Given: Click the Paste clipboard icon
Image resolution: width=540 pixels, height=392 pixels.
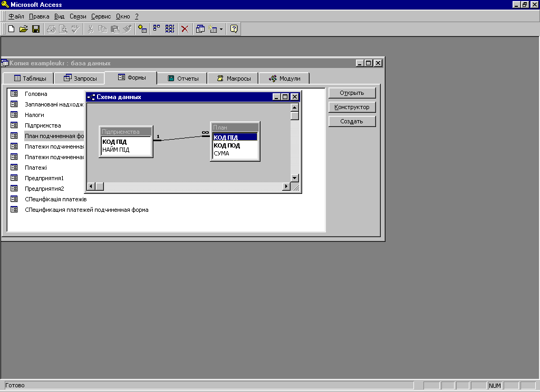Looking at the screenshot, I should [x=115, y=29].
